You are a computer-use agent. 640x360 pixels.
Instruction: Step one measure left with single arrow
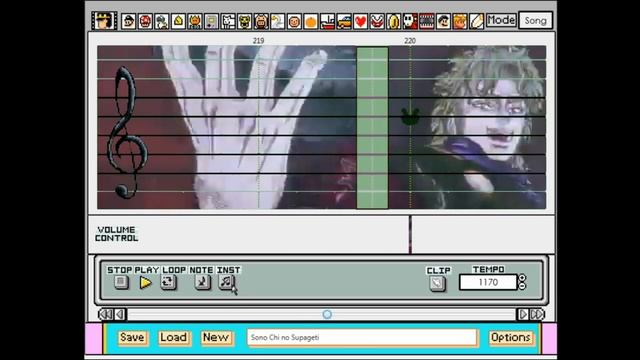120,314
